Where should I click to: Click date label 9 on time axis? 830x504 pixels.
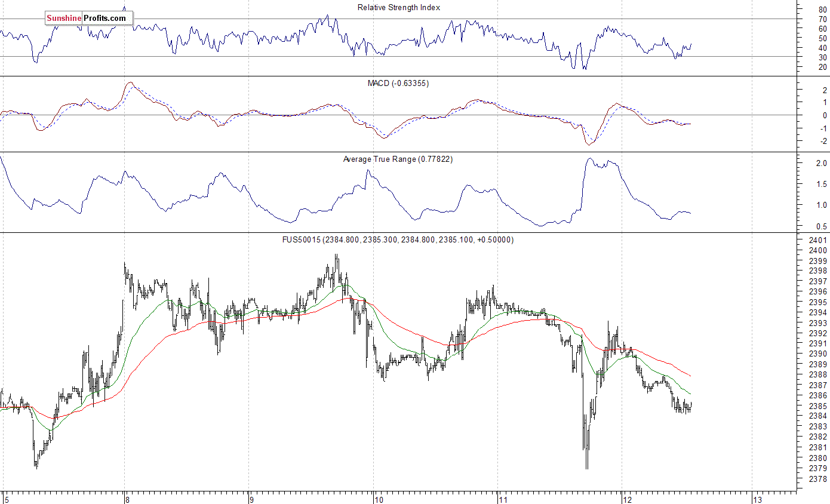point(253,499)
